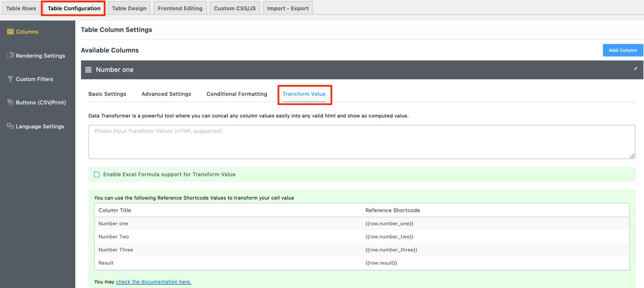Screen dimensions: 644x288
Task: Open the documentation link
Action: click(153, 281)
